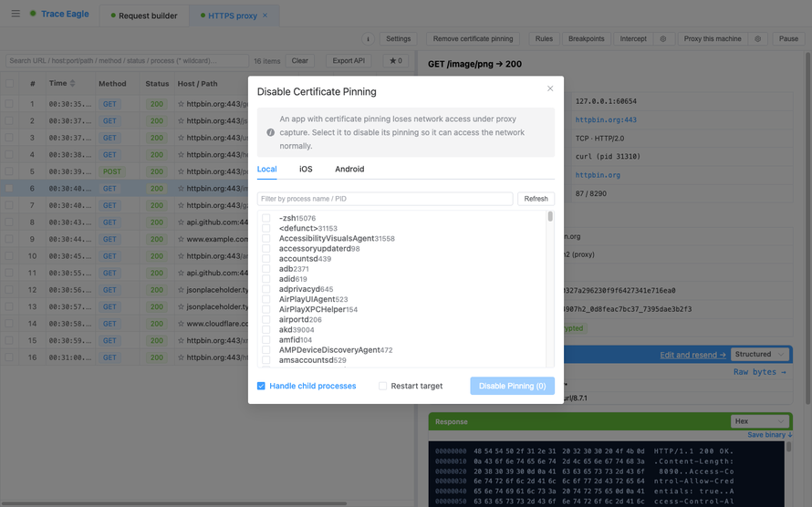Click the AccessibilityVisualsAgent process name

pyautogui.click(x=327, y=239)
